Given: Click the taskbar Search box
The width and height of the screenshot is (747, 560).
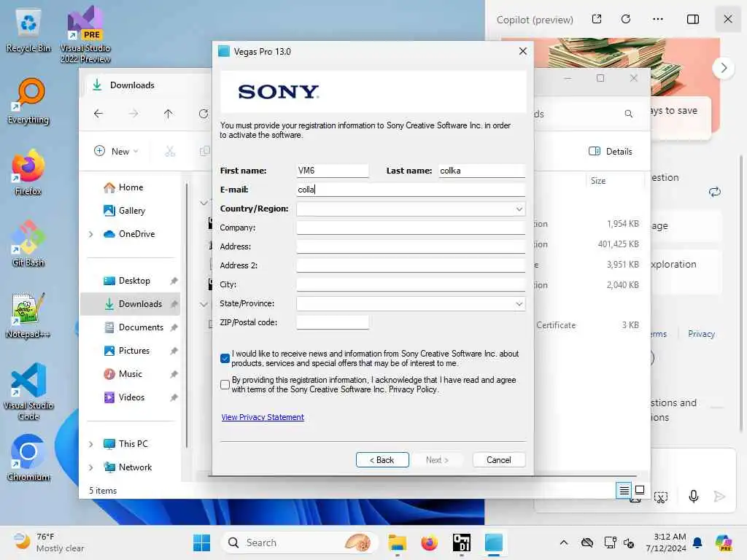Looking at the screenshot, I should tap(299, 542).
